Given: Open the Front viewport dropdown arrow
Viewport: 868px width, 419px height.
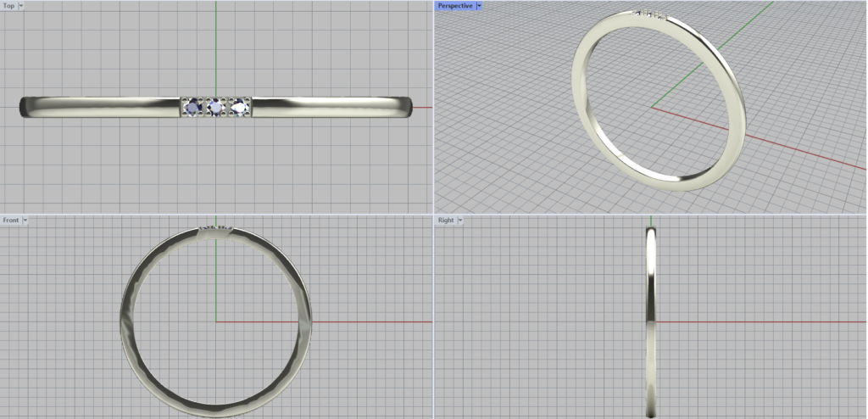Looking at the screenshot, I should pyautogui.click(x=25, y=221).
